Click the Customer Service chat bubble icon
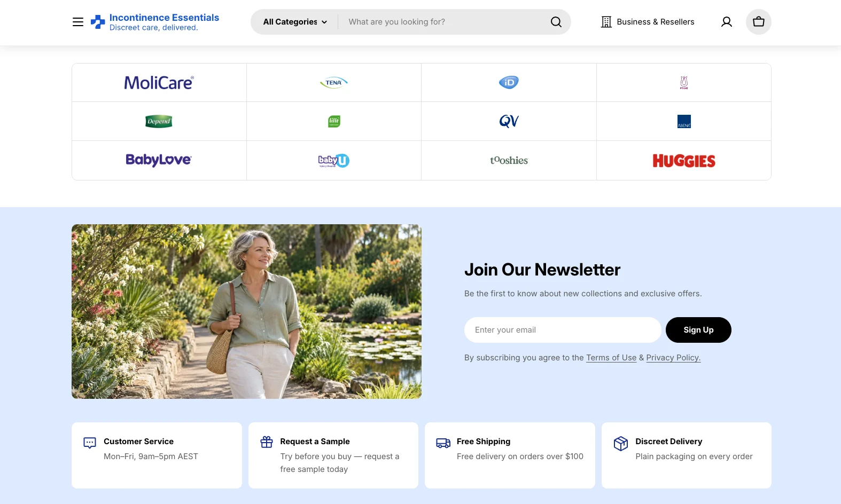 (90, 443)
